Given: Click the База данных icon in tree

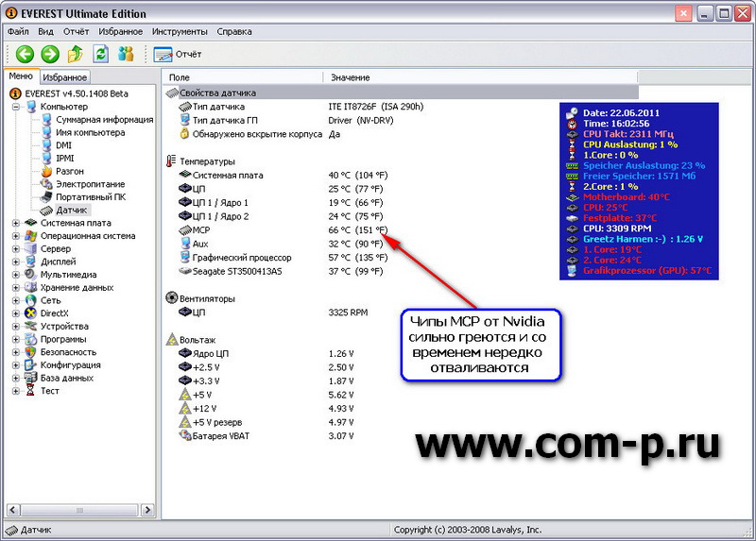Looking at the screenshot, I should point(31,379).
